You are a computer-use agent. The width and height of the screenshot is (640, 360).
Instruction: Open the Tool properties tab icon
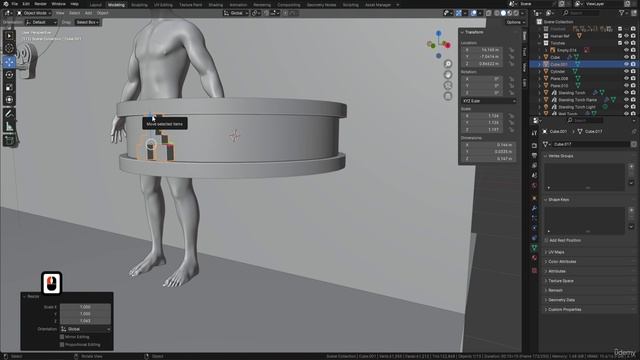click(x=534, y=133)
